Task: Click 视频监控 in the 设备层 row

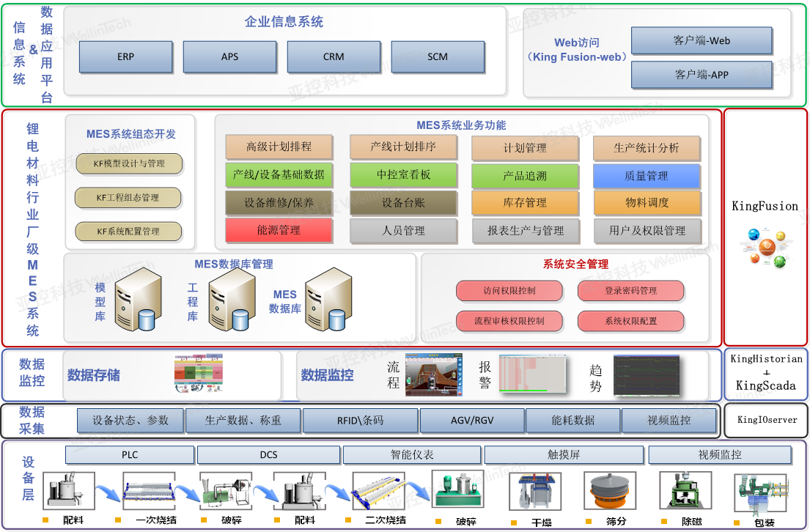Action: [720, 454]
